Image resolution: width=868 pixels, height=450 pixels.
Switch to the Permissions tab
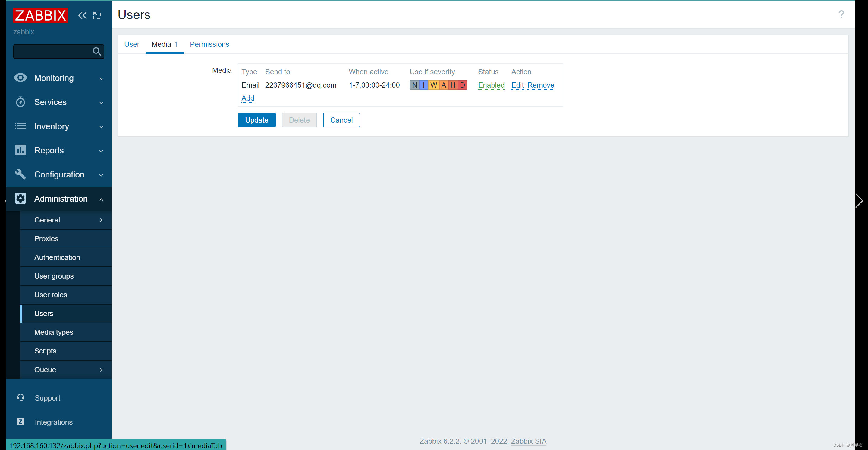coord(209,44)
